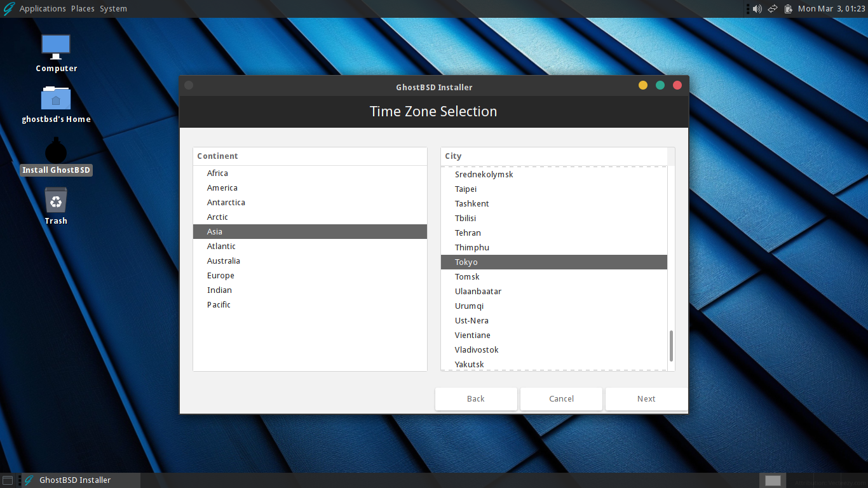This screenshot has height=488, width=868.
Task: Select Urumqi in the City list
Action: coord(554,306)
